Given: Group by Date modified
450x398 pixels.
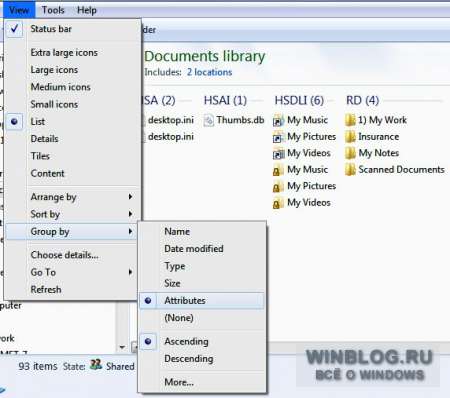Looking at the screenshot, I should click(202, 249).
